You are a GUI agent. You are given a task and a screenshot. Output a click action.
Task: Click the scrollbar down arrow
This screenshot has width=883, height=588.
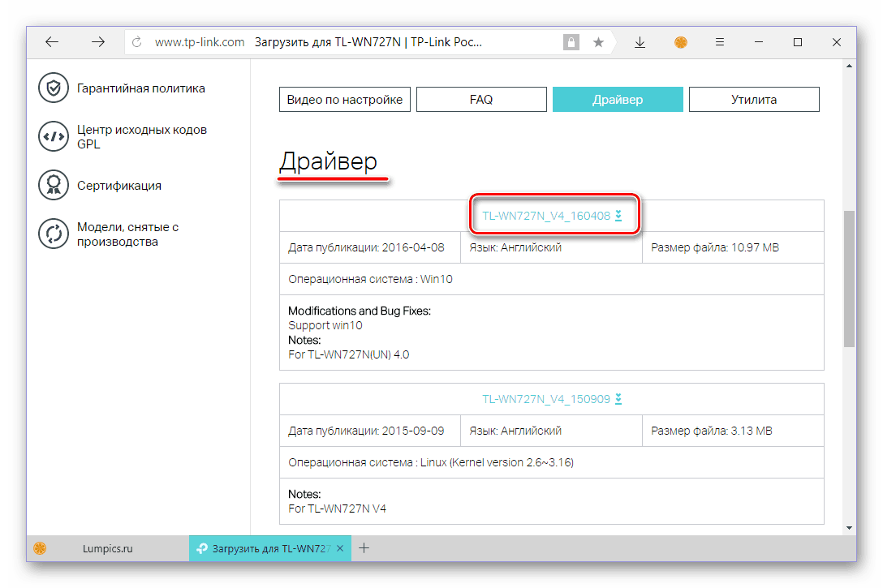pyautogui.click(x=849, y=528)
